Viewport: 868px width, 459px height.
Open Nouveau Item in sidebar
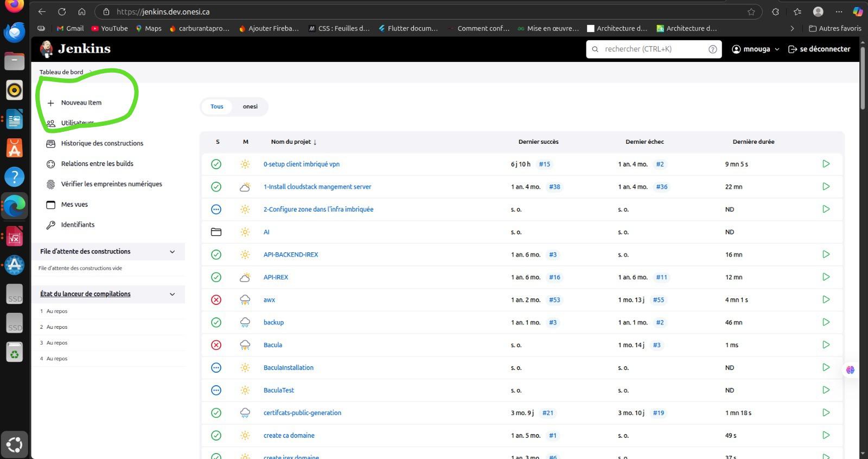coord(75,103)
